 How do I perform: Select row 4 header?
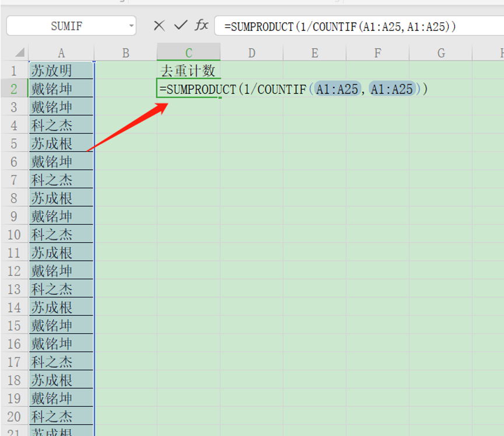pyautogui.click(x=14, y=125)
